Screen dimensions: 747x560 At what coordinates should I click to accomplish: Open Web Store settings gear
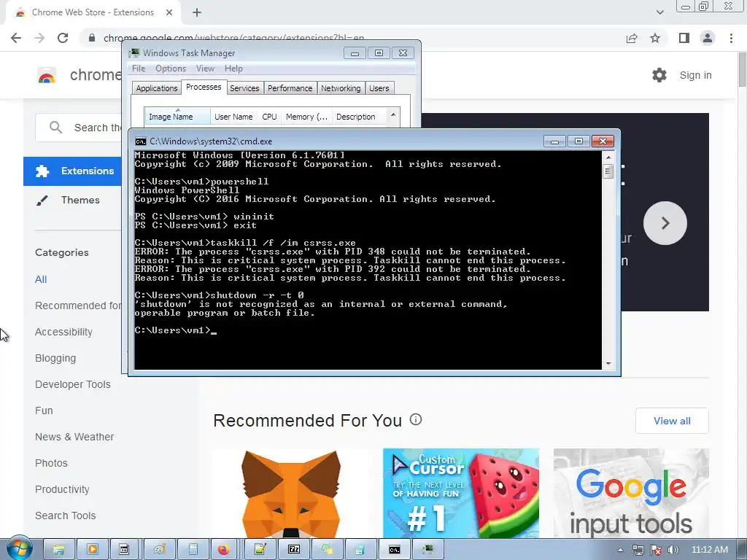[659, 75]
